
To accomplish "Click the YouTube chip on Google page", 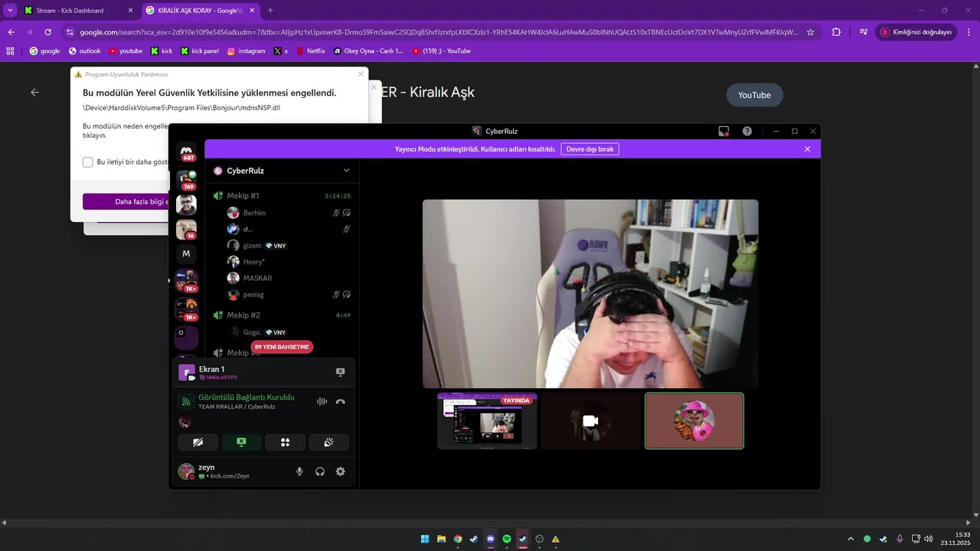I will click(x=754, y=95).
